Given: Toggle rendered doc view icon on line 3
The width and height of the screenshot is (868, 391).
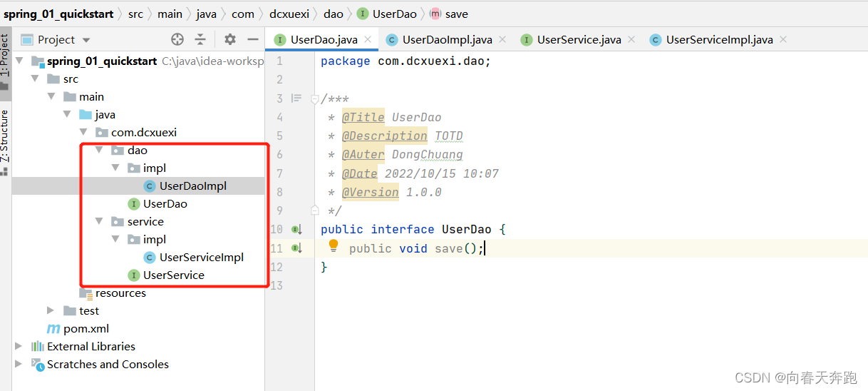Looking at the screenshot, I should point(296,98).
